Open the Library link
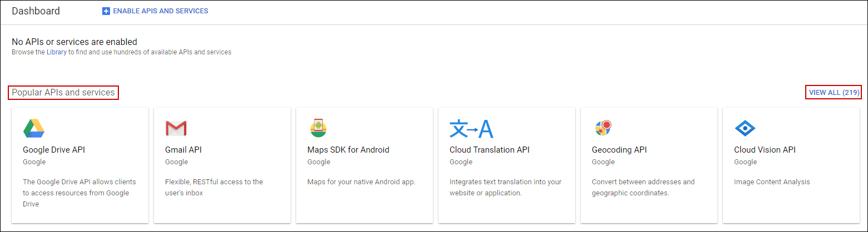 tap(57, 52)
